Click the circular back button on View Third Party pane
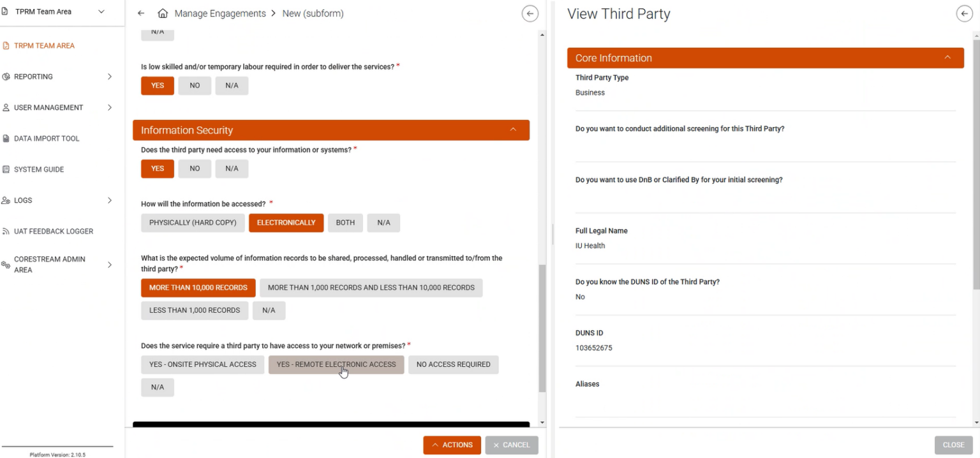The height and width of the screenshot is (458, 980). coord(964,13)
